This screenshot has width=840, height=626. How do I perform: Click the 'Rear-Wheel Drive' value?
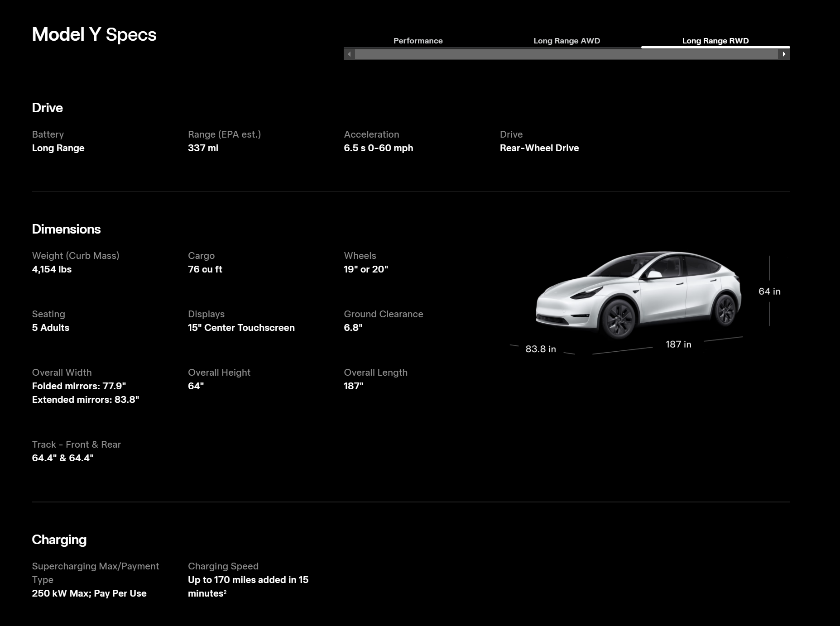pos(539,148)
